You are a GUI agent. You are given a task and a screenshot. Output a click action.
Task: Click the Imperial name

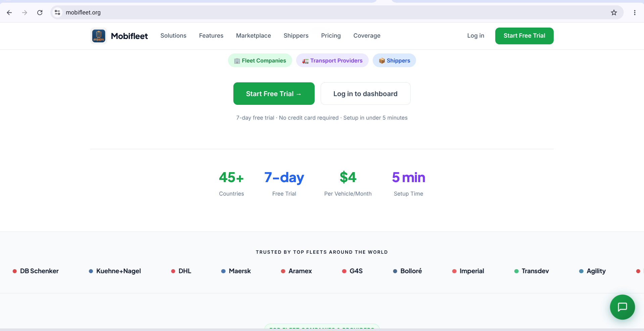(472, 271)
